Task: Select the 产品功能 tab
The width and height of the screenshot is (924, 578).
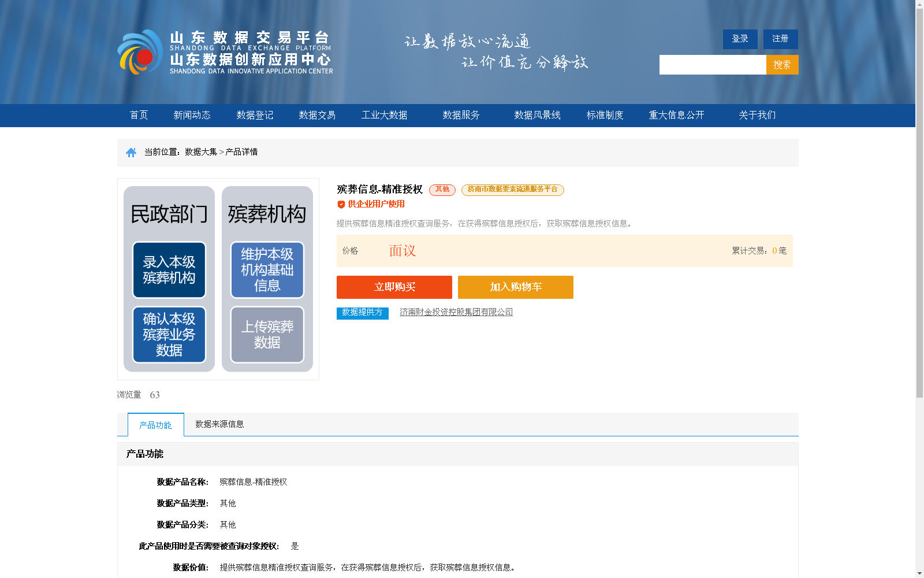Action: click(156, 425)
